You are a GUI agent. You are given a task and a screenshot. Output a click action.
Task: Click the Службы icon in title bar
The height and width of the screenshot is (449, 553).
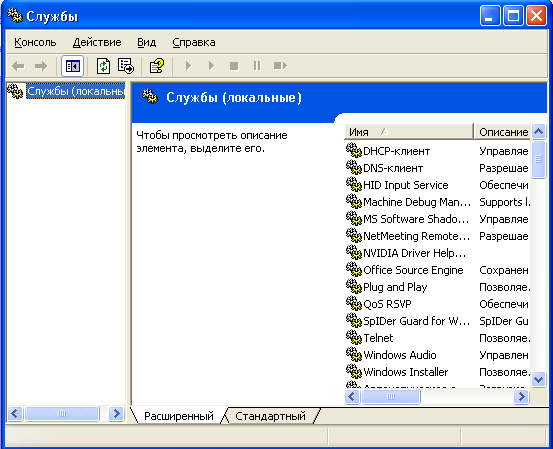click(x=15, y=16)
